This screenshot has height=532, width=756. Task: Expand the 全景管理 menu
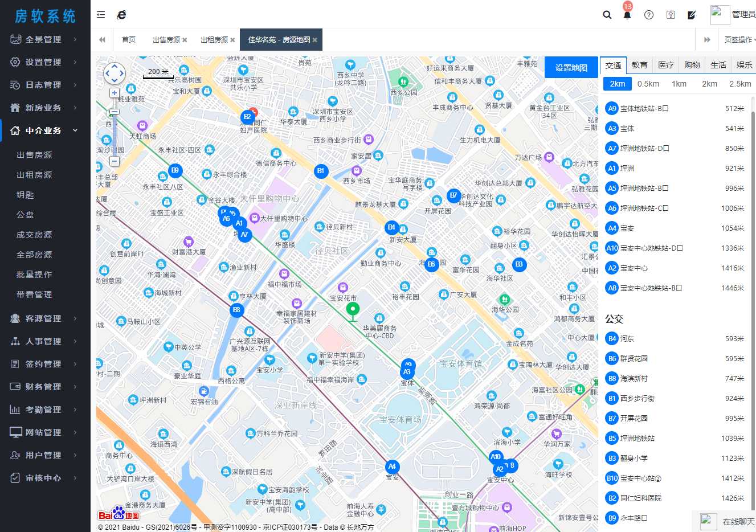pyautogui.click(x=45, y=39)
